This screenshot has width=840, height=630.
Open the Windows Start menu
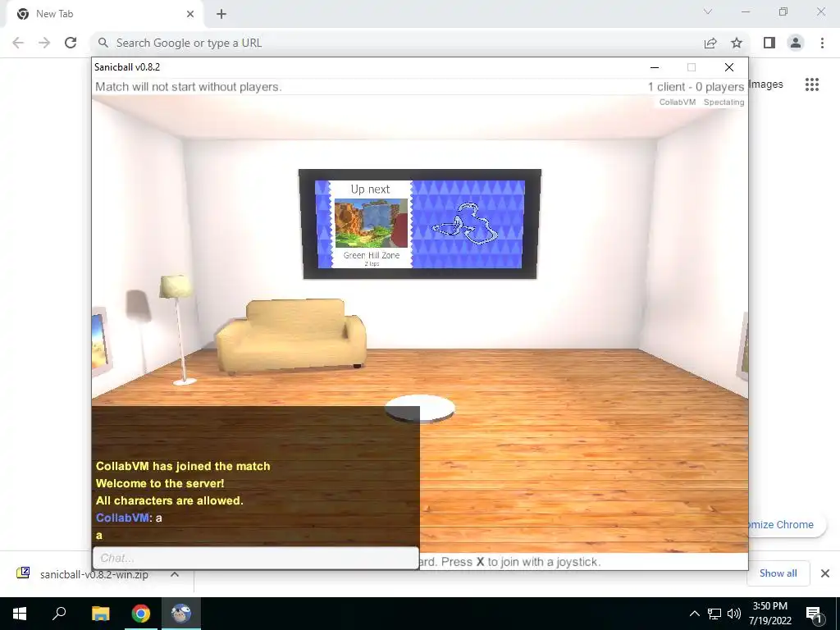[x=20, y=614]
